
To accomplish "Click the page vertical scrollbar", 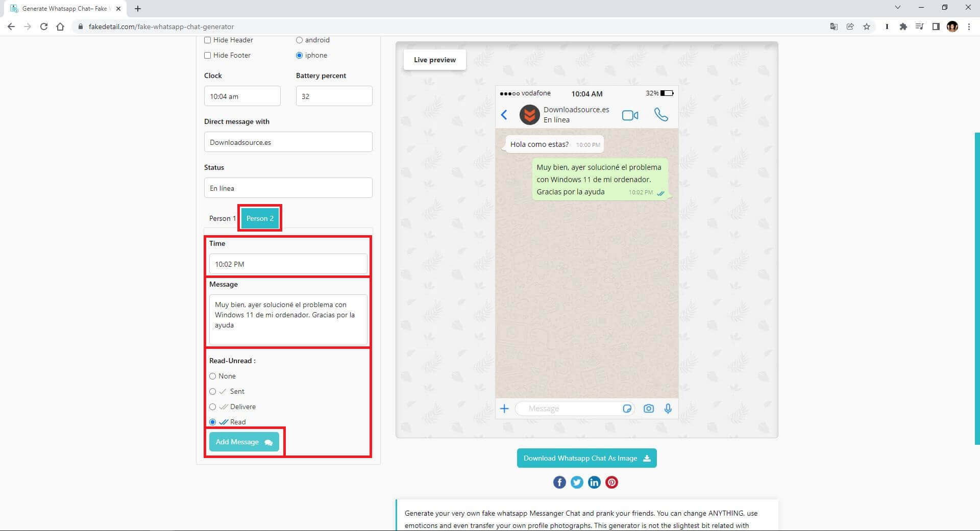I will 977,288.
